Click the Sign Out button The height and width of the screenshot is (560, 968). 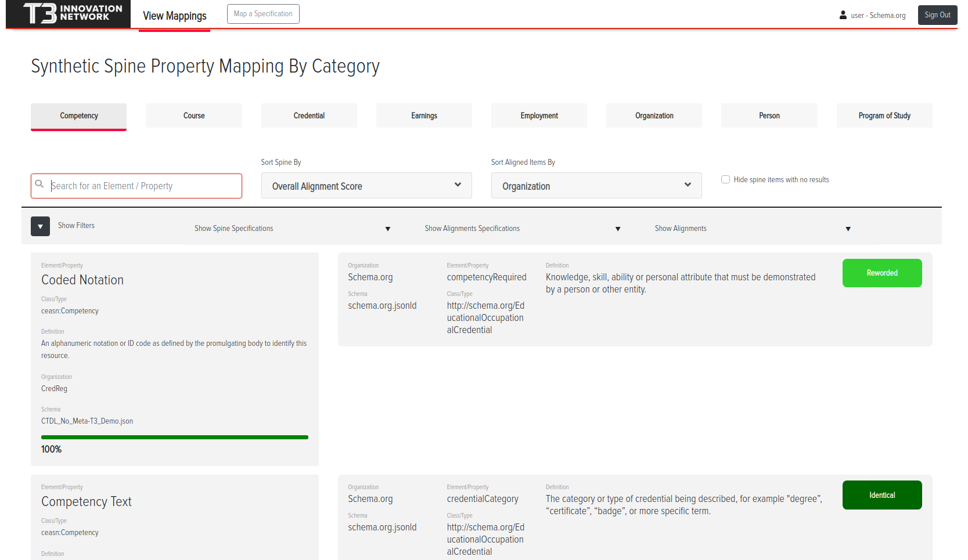[937, 15]
